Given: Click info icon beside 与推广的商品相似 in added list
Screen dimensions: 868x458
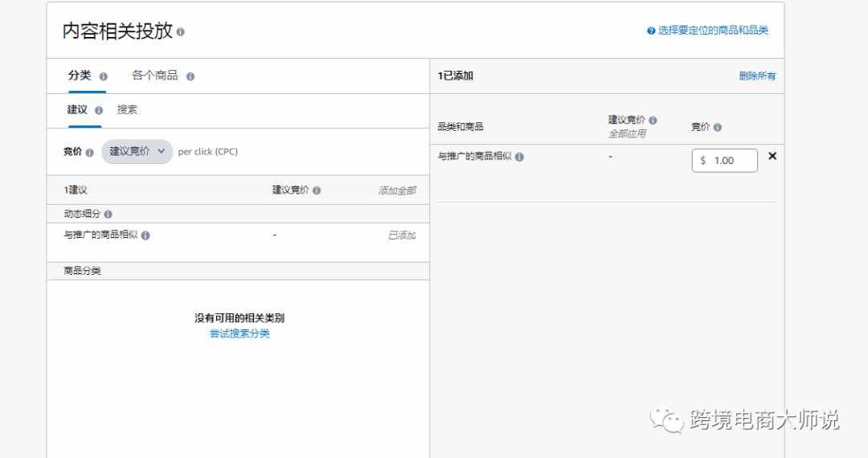Looking at the screenshot, I should 519,157.
